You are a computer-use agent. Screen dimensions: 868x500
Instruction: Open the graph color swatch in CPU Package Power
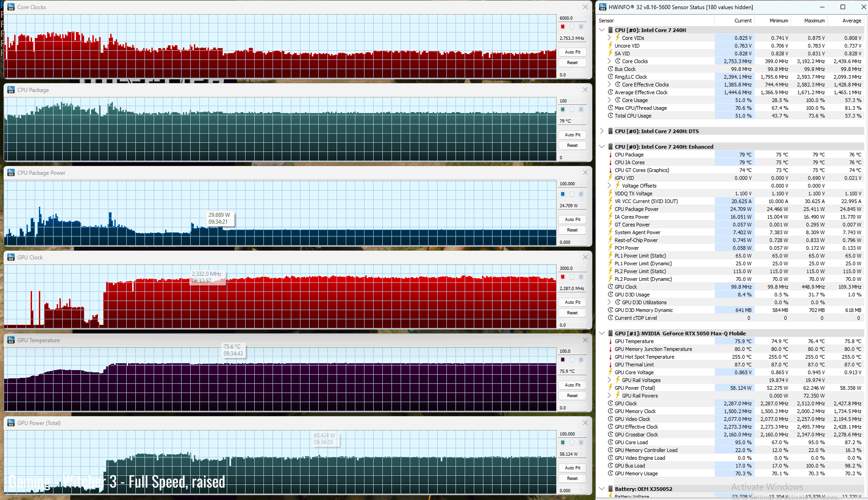[x=563, y=194]
